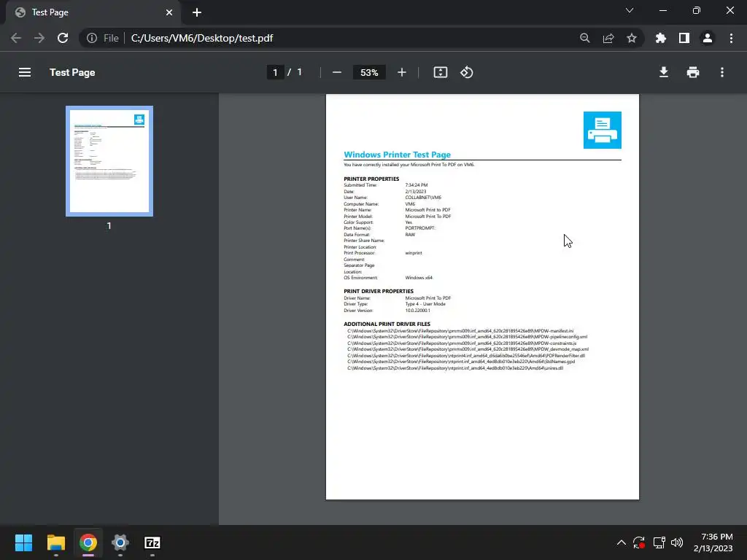Image resolution: width=747 pixels, height=560 pixels.
Task: Click the 'PRINTER PROPERTIES' heading
Action: (x=371, y=179)
